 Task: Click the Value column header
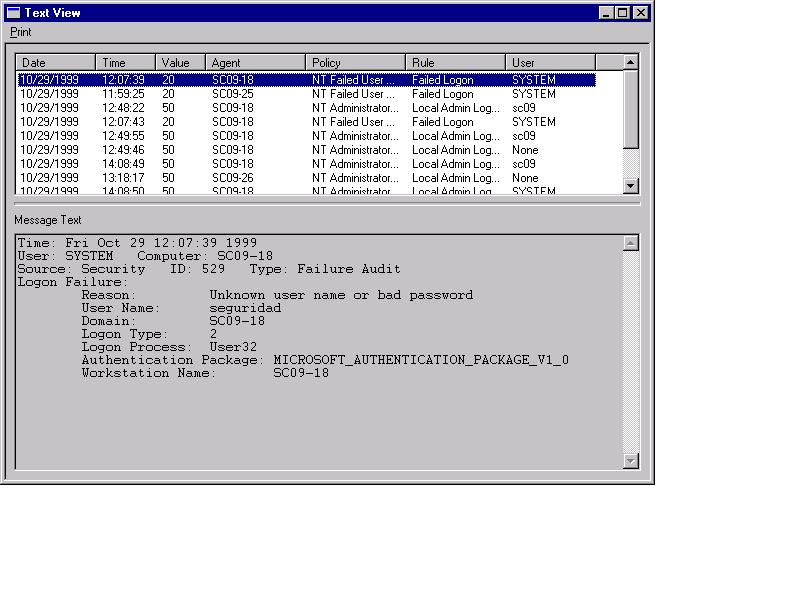coord(180,63)
